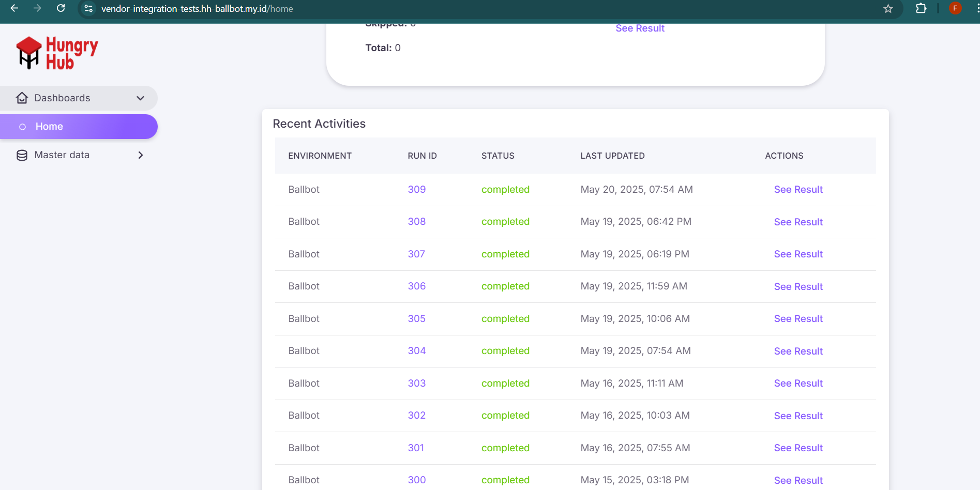The width and height of the screenshot is (980, 490).
Task: Open the browser profile avatar
Action: coord(955,8)
